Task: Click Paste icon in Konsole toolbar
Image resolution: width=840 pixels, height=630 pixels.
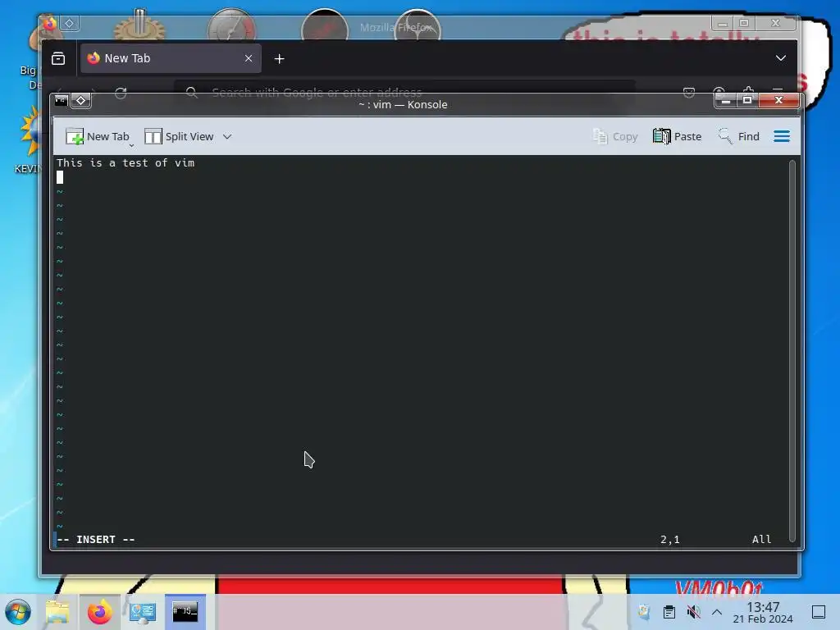Action: (x=662, y=137)
